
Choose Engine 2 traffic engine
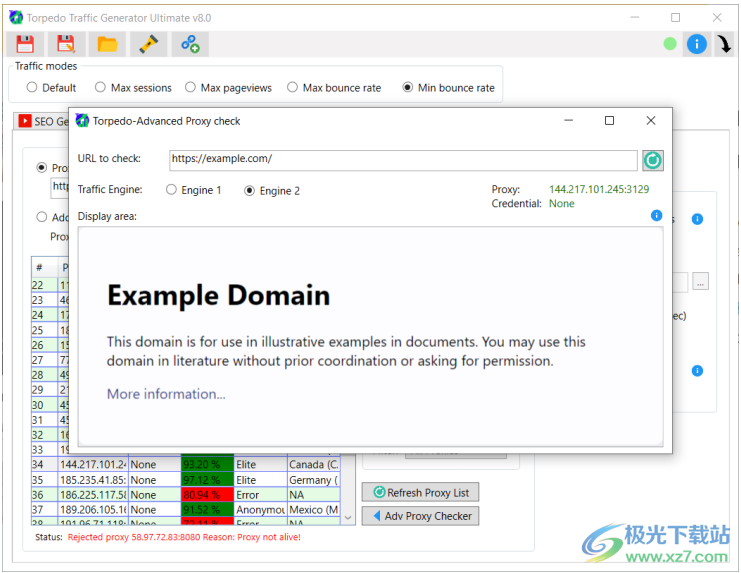272,190
